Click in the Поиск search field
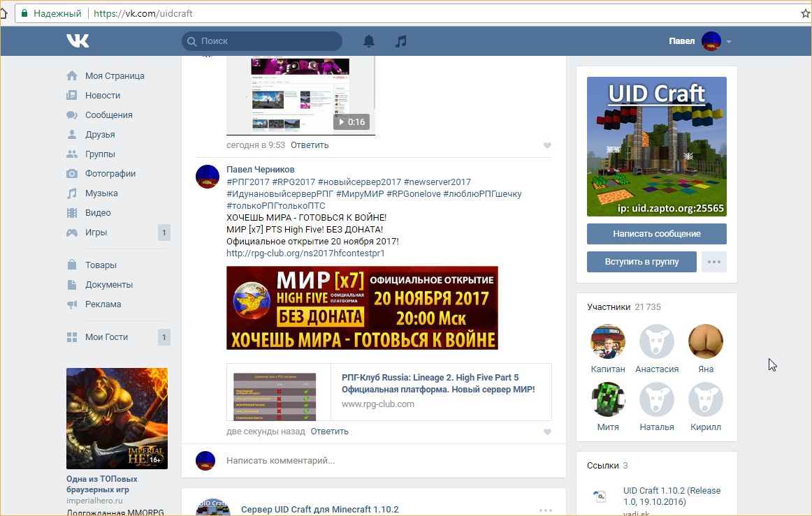812x516 pixels. pyautogui.click(x=262, y=41)
